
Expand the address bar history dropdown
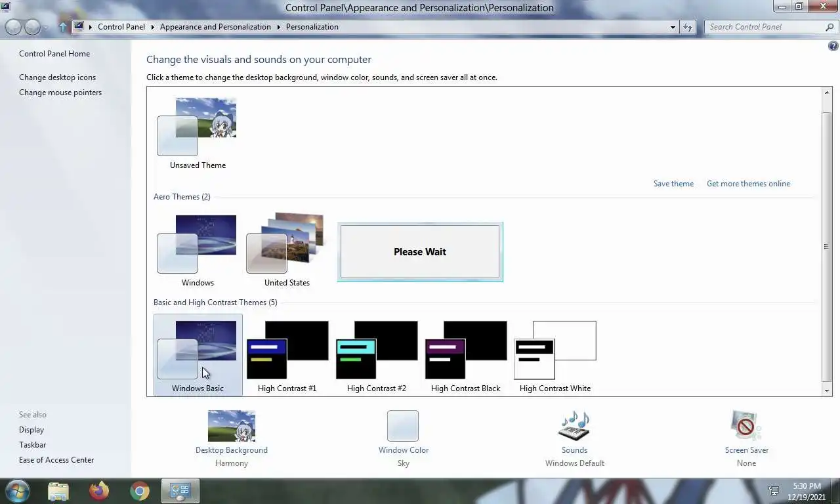pyautogui.click(x=673, y=27)
